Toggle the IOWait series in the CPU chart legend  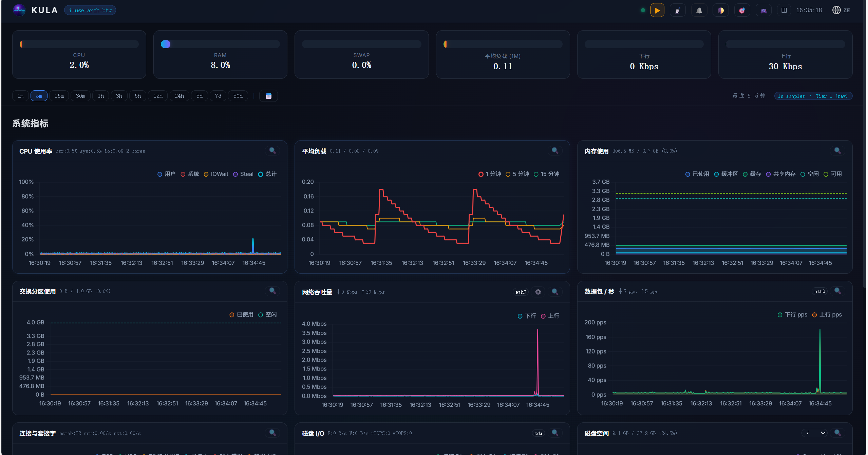216,174
